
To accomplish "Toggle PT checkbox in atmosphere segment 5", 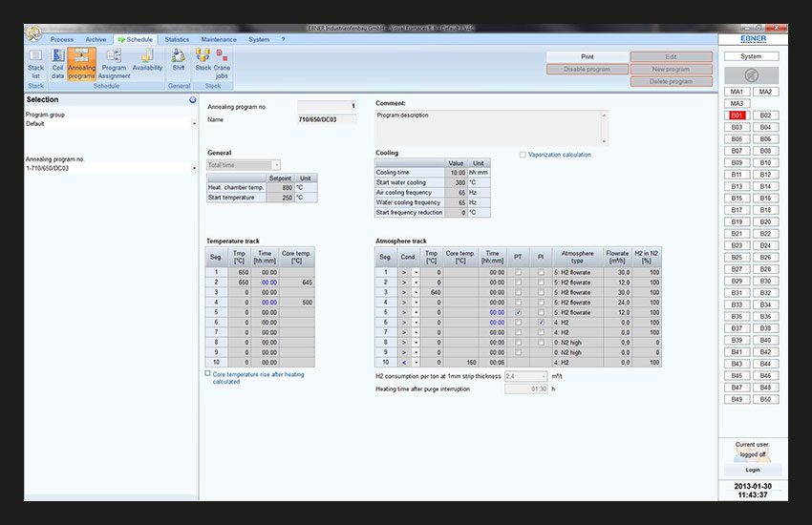I will (518, 312).
